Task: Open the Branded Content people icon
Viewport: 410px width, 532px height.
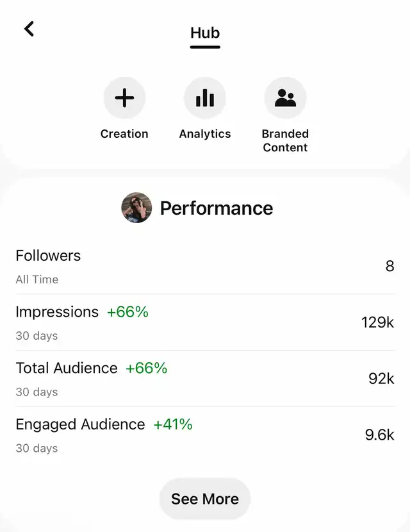Action: click(285, 98)
